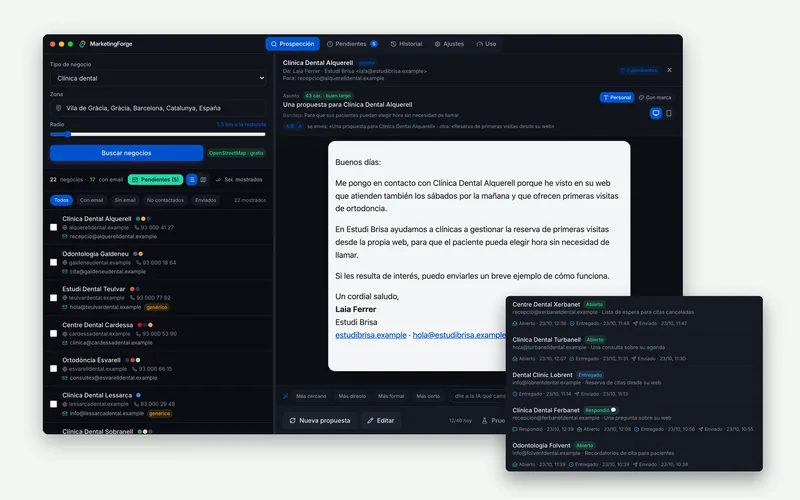800x500 pixels.
Task: Apply the Más cercano tone
Action: [311, 396]
